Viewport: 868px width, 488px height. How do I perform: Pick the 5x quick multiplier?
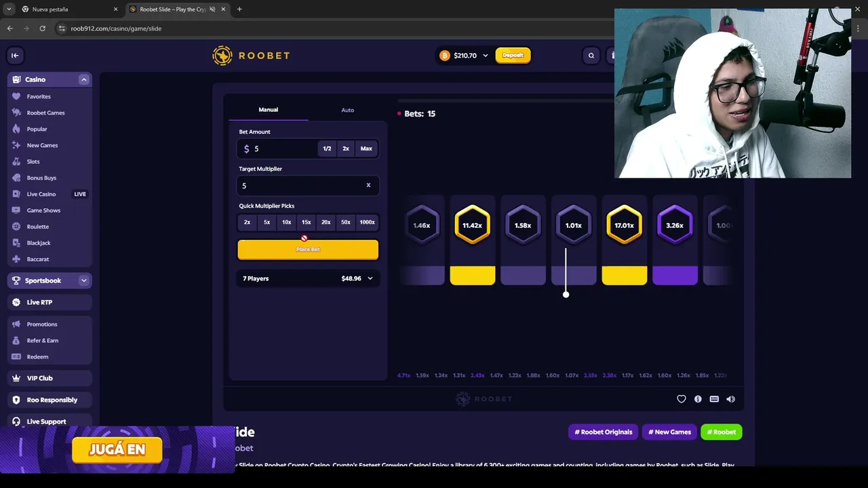[267, 222]
